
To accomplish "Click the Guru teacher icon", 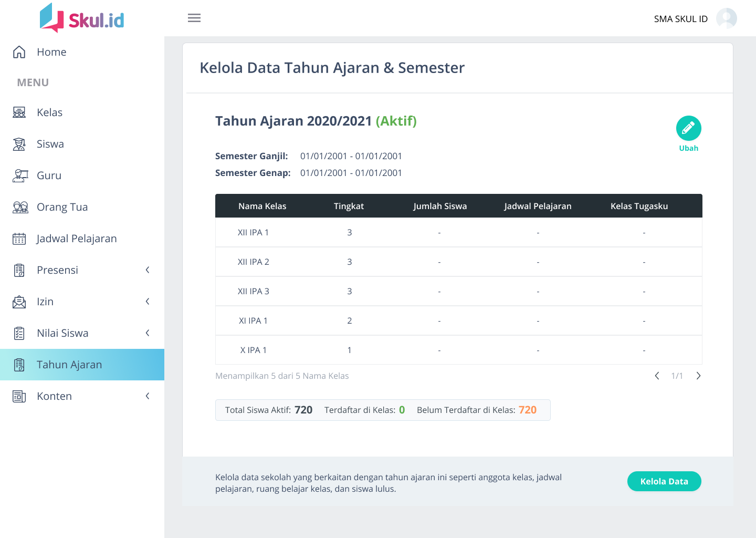I will [x=19, y=175].
